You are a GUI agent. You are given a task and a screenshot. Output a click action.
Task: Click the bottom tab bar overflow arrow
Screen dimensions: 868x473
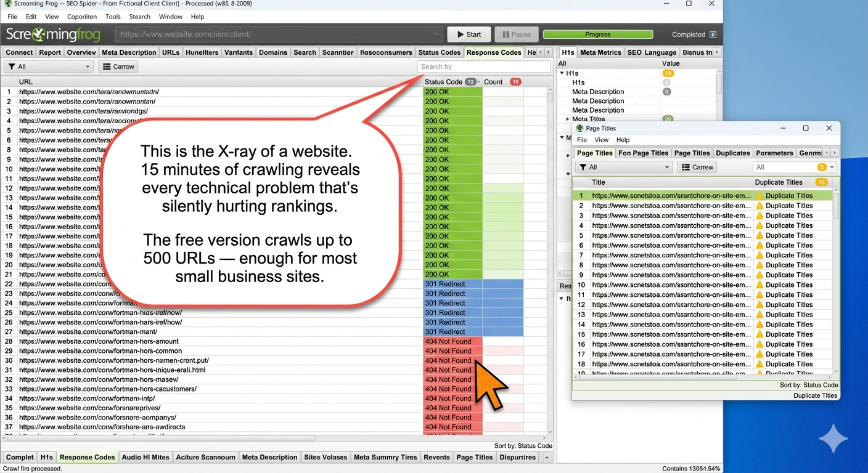tap(546, 458)
